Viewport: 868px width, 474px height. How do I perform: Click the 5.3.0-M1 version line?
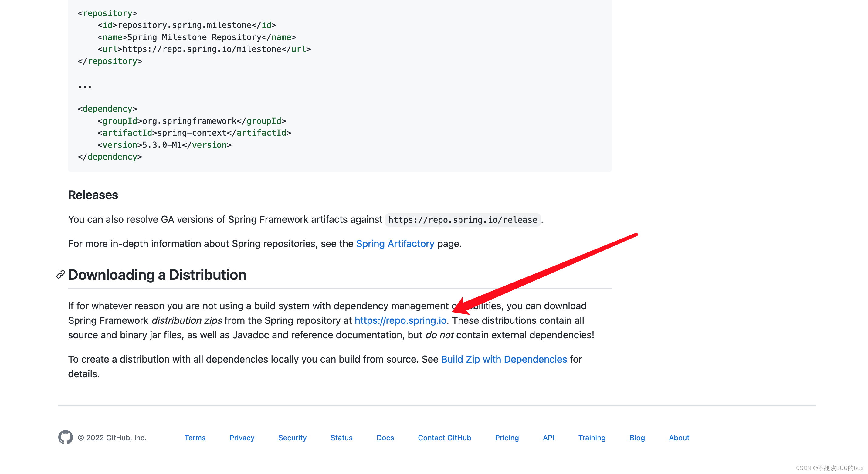click(164, 145)
